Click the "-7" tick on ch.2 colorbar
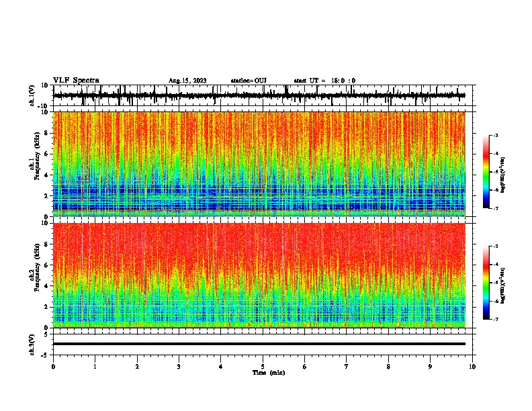Viewport: 532px width, 411px height. pyautogui.click(x=495, y=319)
